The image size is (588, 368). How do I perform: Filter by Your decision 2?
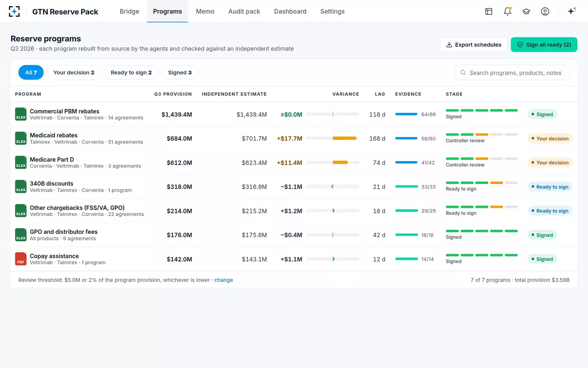pos(73,72)
